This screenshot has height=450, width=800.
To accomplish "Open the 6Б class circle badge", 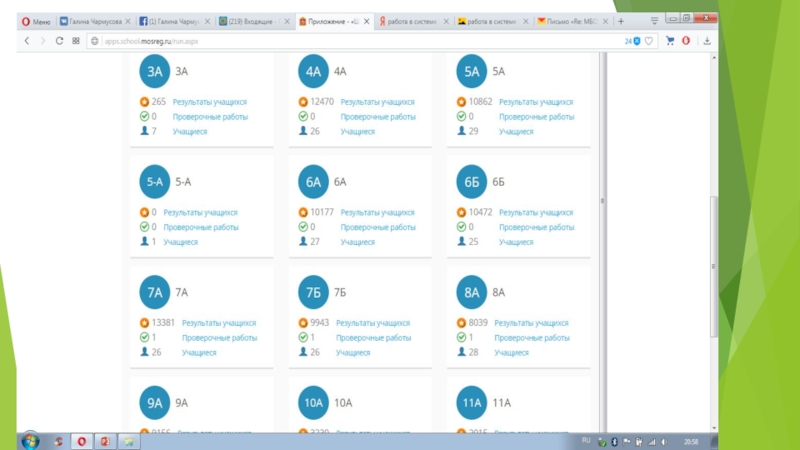I will [471, 181].
